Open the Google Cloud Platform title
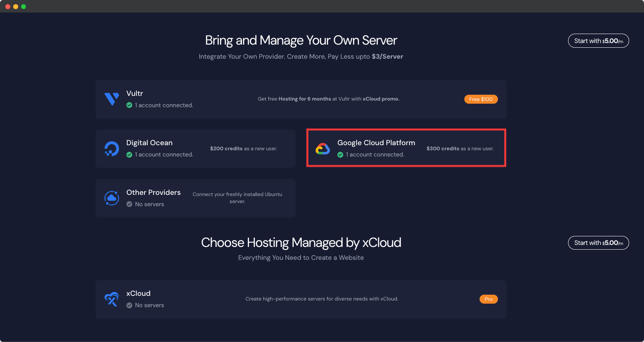The width and height of the screenshot is (644, 342). coord(376,143)
